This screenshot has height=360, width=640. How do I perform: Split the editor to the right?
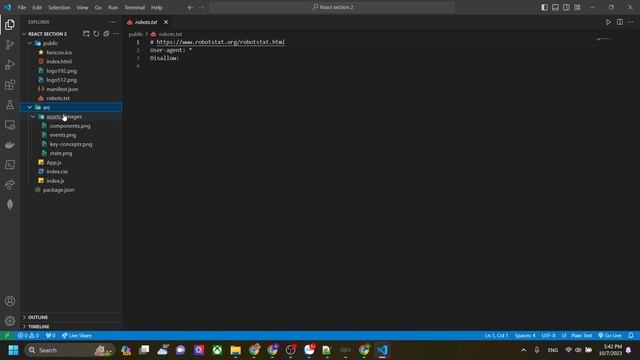(x=620, y=22)
